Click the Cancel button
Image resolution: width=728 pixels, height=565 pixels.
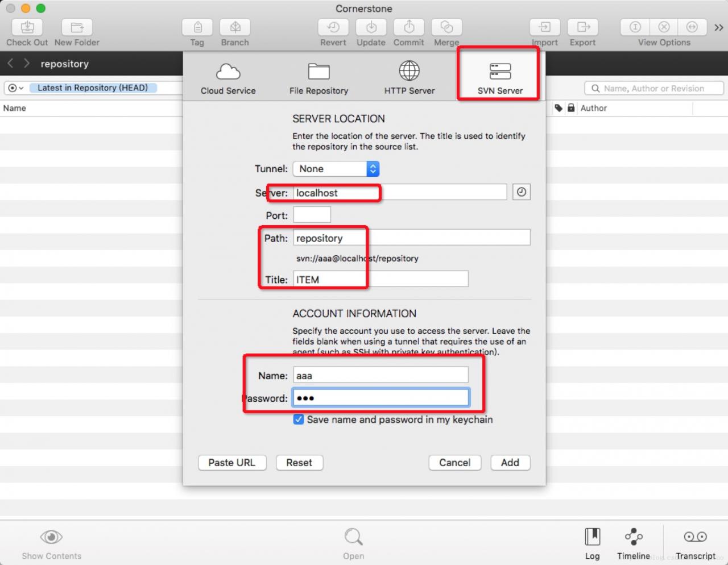tap(454, 463)
